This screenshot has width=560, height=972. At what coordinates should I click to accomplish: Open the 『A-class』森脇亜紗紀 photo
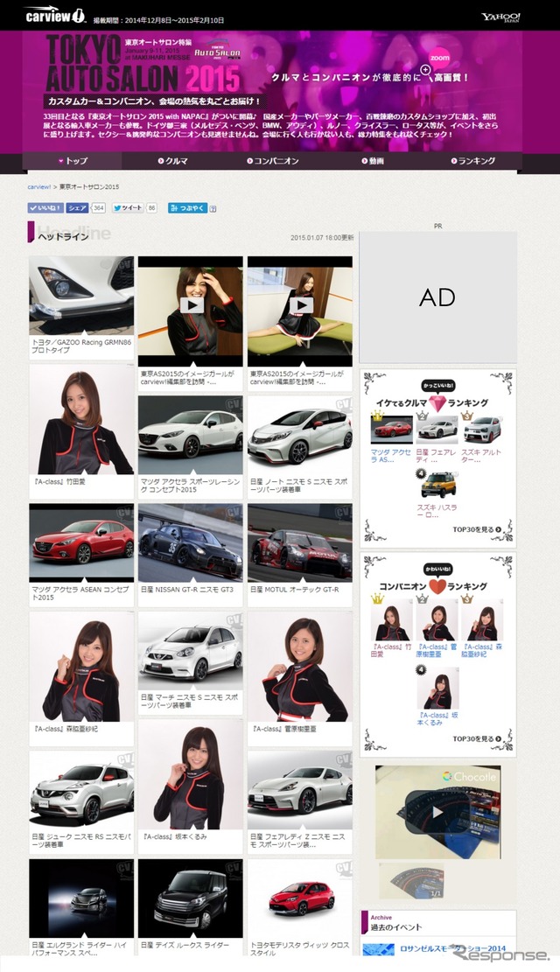click(81, 667)
